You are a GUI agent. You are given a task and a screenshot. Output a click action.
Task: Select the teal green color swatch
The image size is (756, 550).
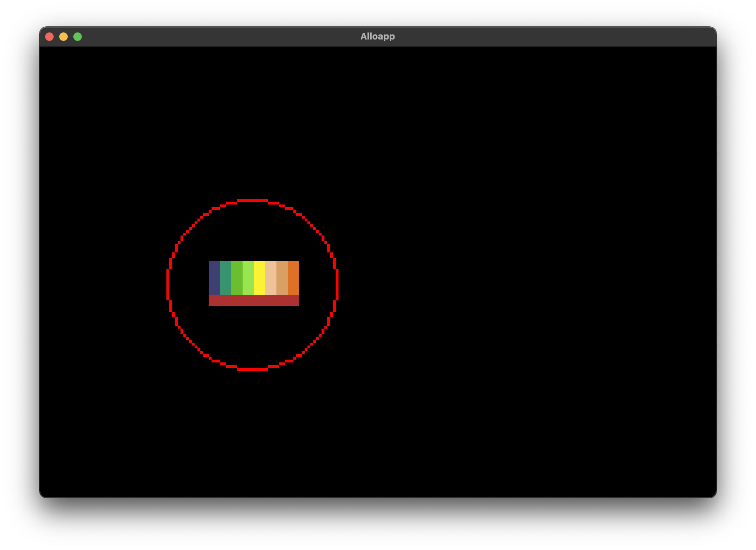coord(226,278)
